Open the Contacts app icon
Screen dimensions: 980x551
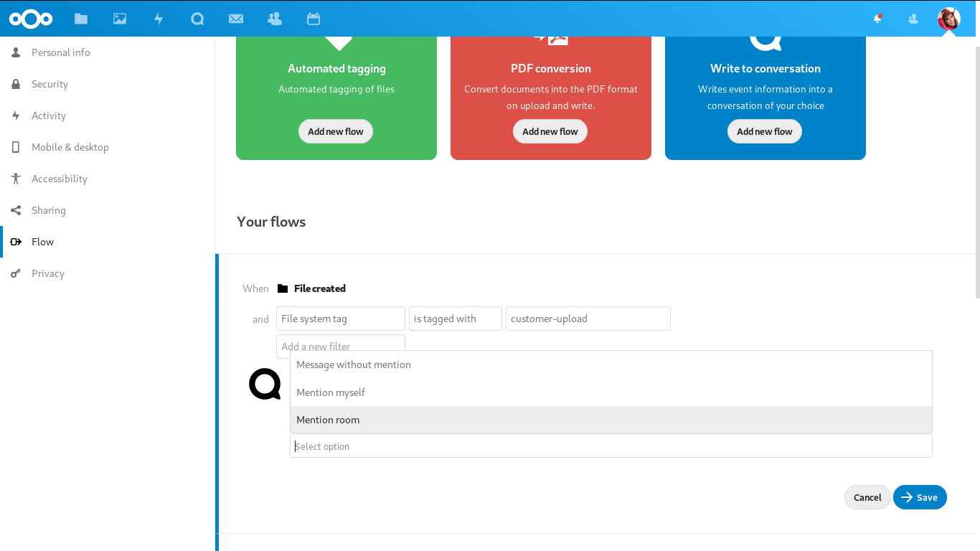pyautogui.click(x=275, y=19)
